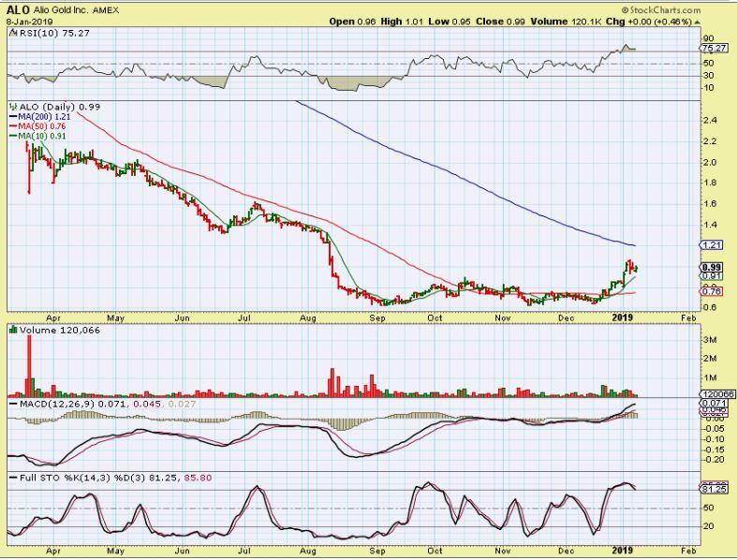Click the AMEX exchange label
737x560 pixels.
click(x=106, y=10)
